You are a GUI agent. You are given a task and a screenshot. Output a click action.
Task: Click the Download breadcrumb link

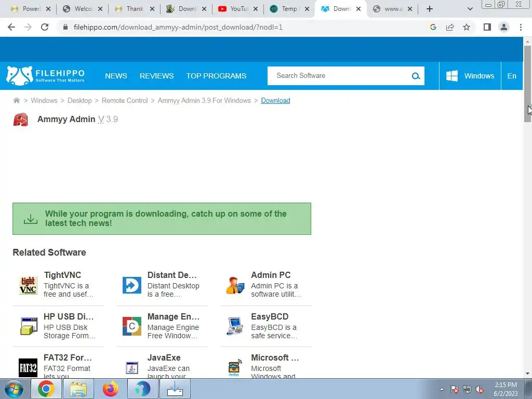click(275, 100)
